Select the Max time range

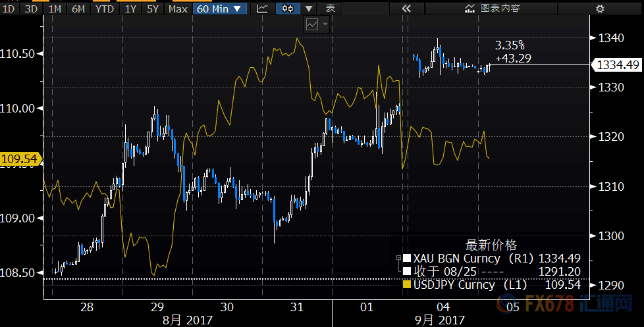tap(177, 9)
